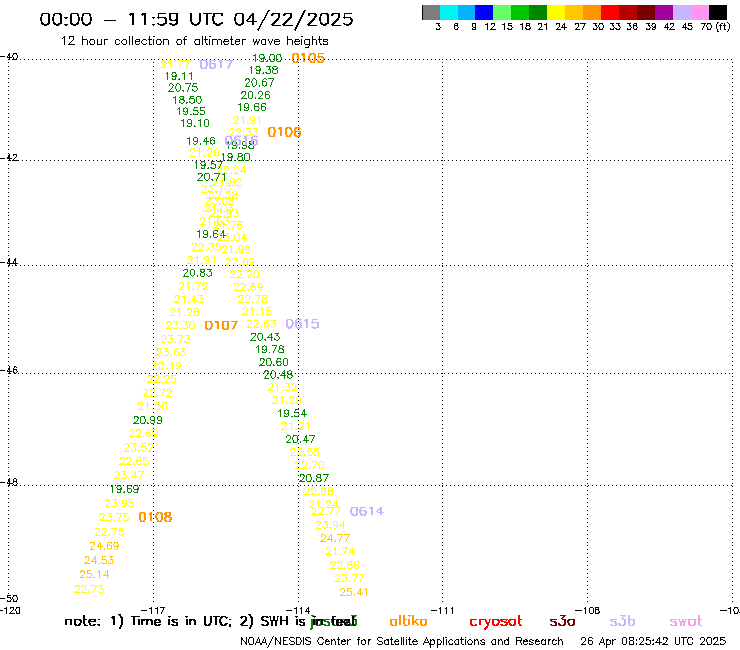Click the wave height value 19.00
The width and height of the screenshot is (740, 650).
pos(267,58)
